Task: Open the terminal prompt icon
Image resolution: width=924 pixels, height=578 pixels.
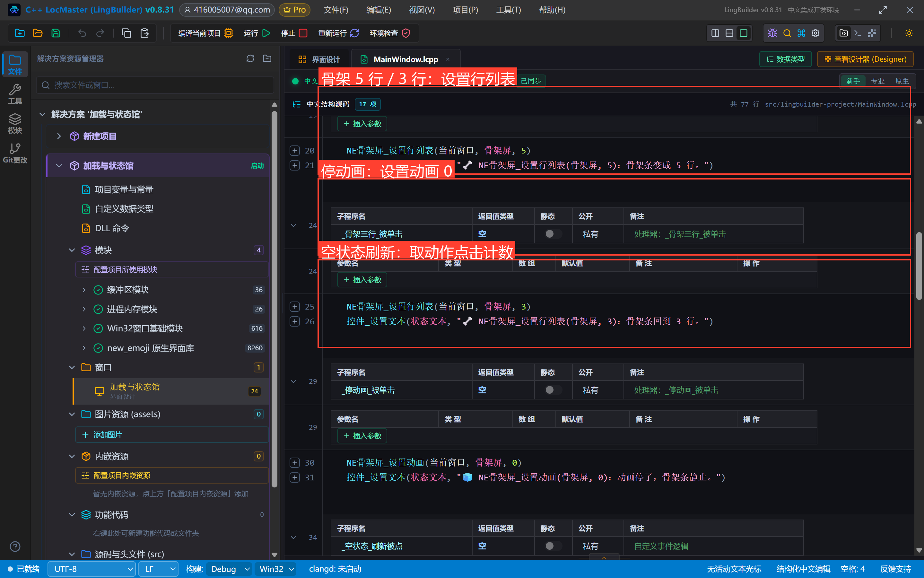Action: 858,33
